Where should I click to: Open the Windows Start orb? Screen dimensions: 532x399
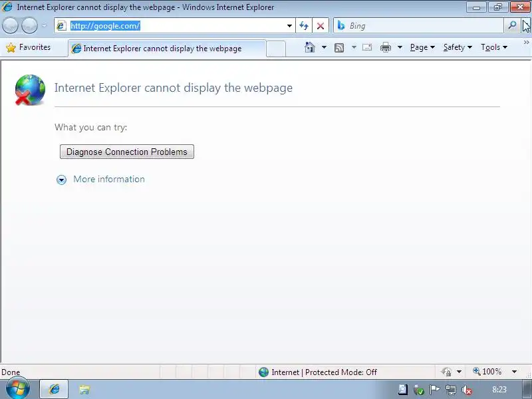(x=18, y=389)
